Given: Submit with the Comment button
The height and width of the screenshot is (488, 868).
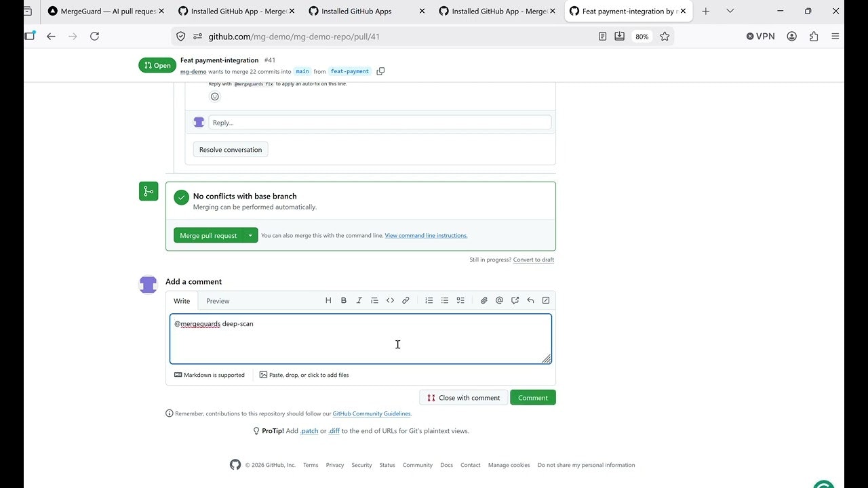Looking at the screenshot, I should click(x=533, y=398).
